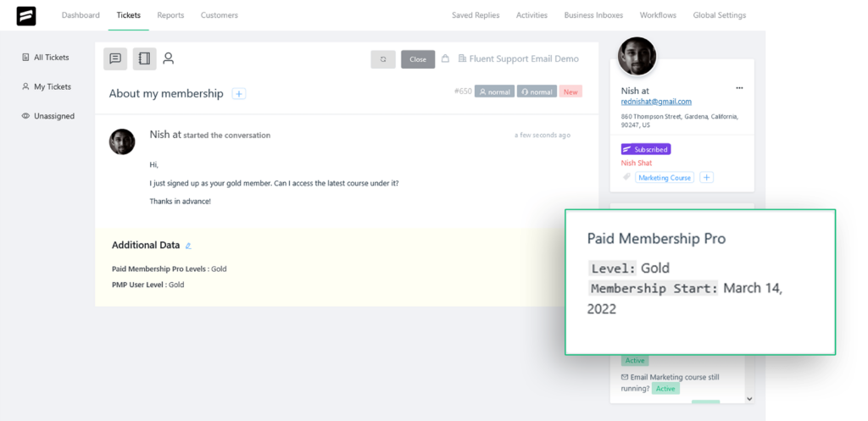Viewport: 868px width, 421px height.
Task: Add tag with plus beside ticket title
Action: [x=238, y=93]
